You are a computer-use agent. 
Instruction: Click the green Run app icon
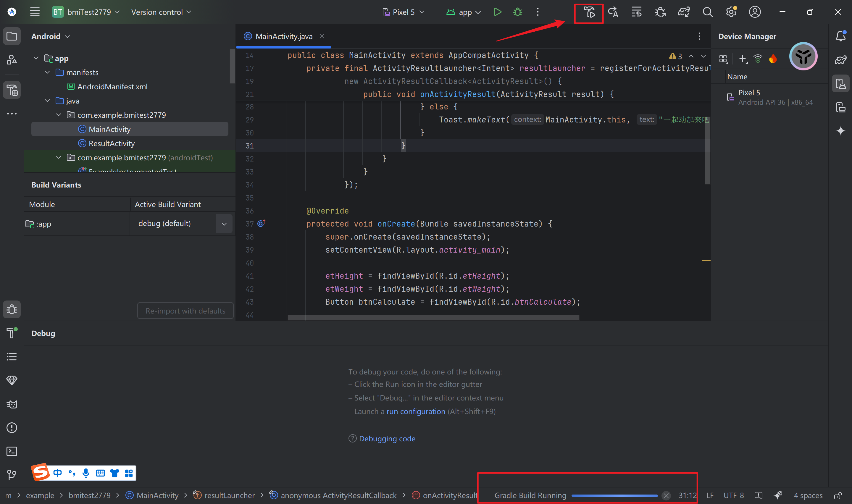497,12
